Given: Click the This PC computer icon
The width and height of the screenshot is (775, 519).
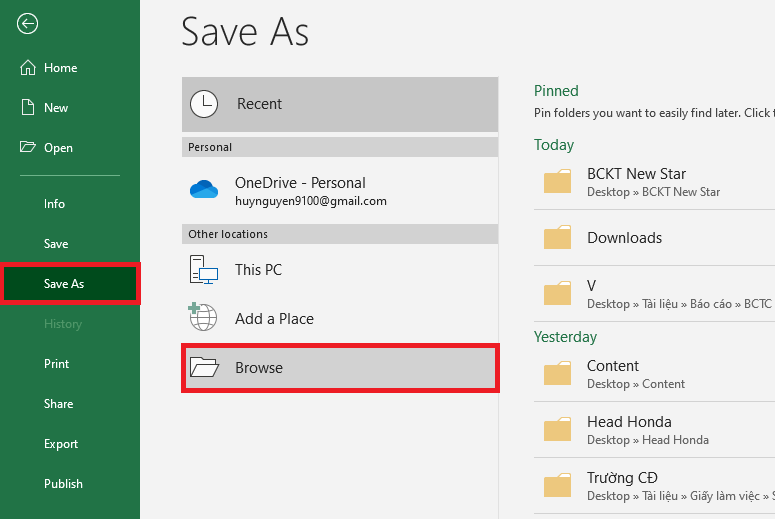Looking at the screenshot, I should 204,270.
